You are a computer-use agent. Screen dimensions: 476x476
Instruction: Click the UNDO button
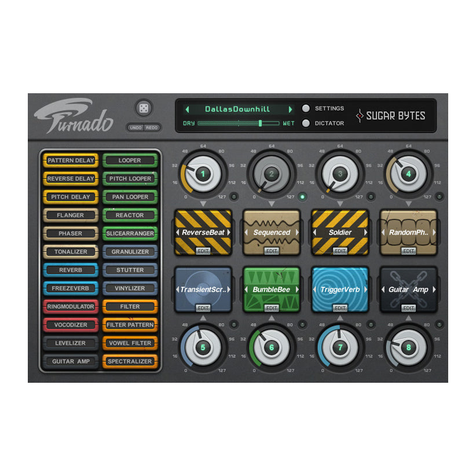[x=135, y=127]
